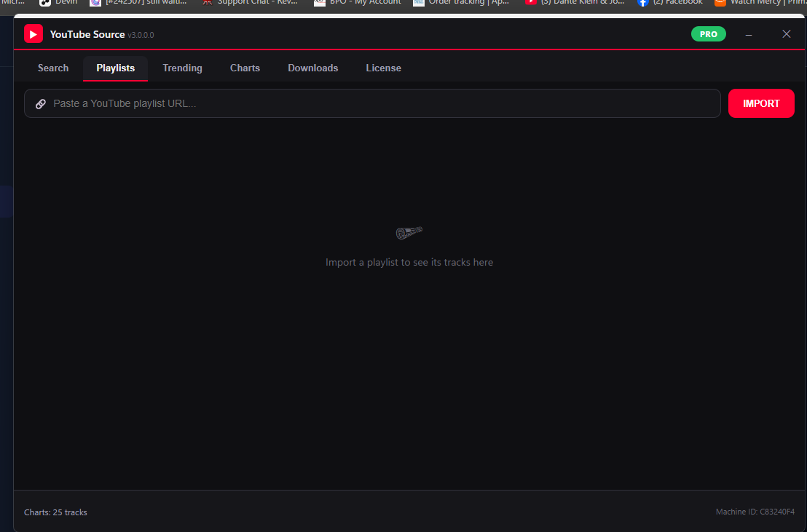Click the PRO badge in title bar
Viewport: 807px width, 532px height.
tap(708, 34)
